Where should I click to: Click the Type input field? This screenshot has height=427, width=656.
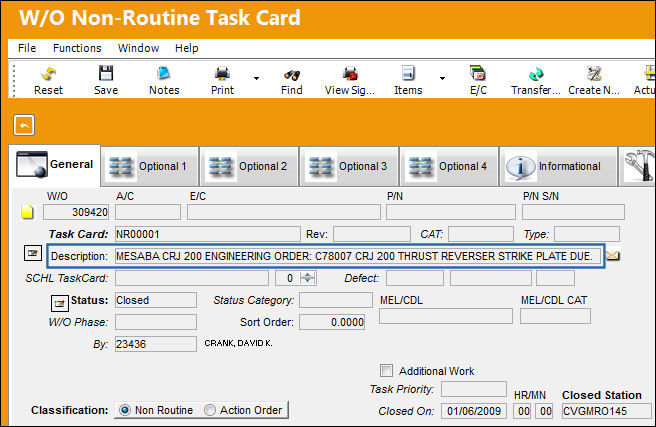click(587, 234)
